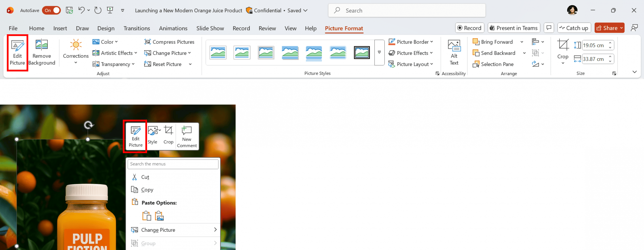Expand the Color dropdown
644x250 pixels.
pyautogui.click(x=105, y=42)
